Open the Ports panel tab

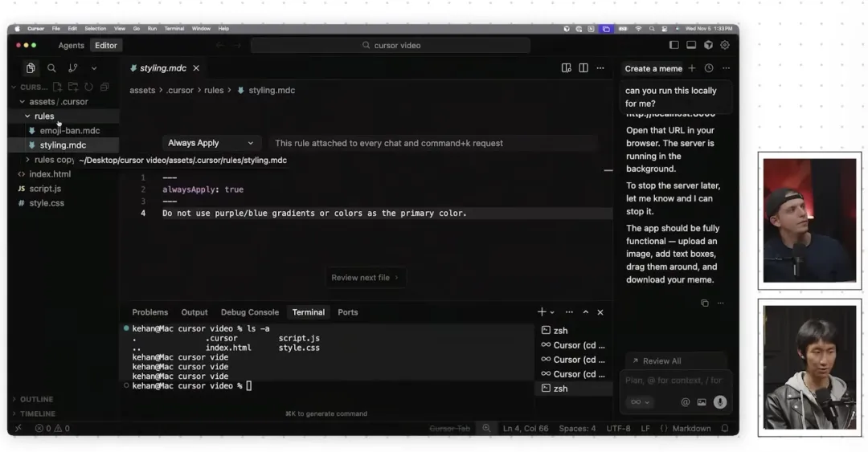(348, 312)
